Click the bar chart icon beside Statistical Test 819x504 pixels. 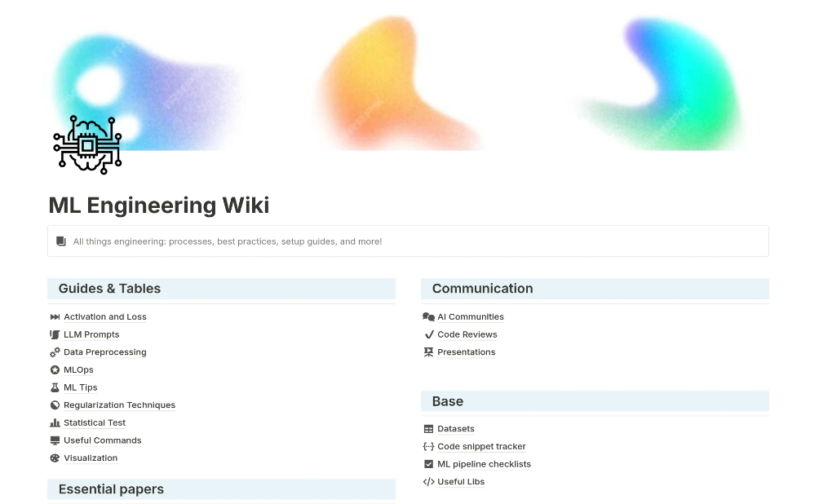coord(55,422)
